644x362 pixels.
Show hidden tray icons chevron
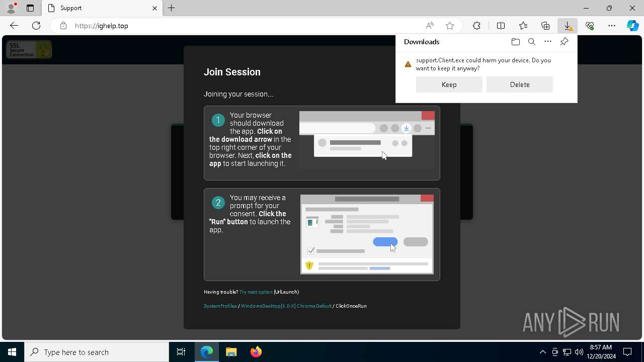(x=542, y=352)
